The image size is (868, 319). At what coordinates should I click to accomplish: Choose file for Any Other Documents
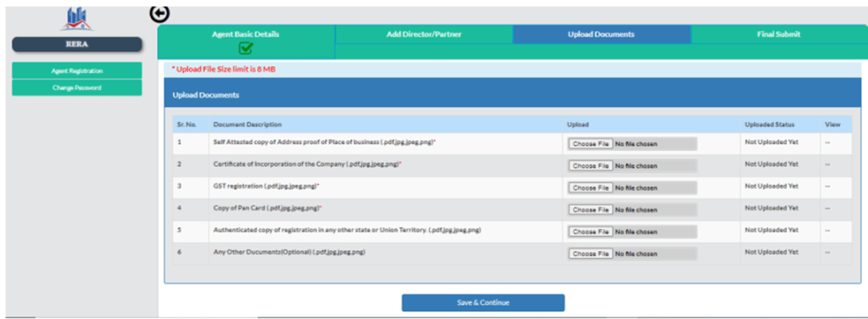pyautogui.click(x=591, y=254)
